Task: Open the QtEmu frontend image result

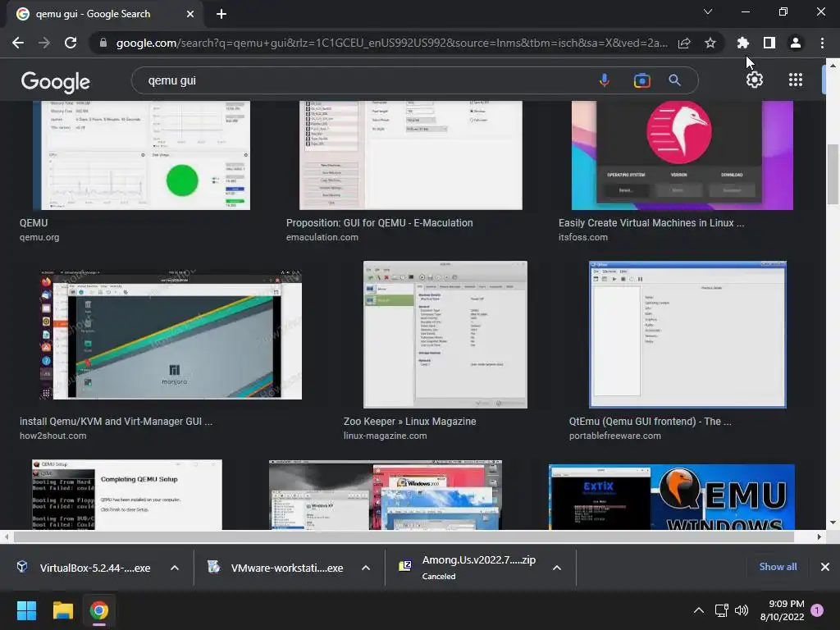Action: coord(688,335)
